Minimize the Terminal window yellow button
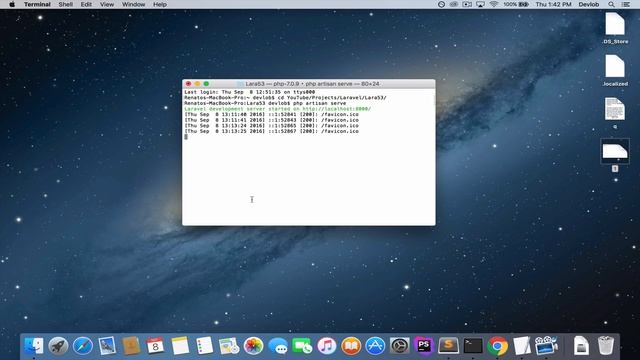 [x=197, y=84]
